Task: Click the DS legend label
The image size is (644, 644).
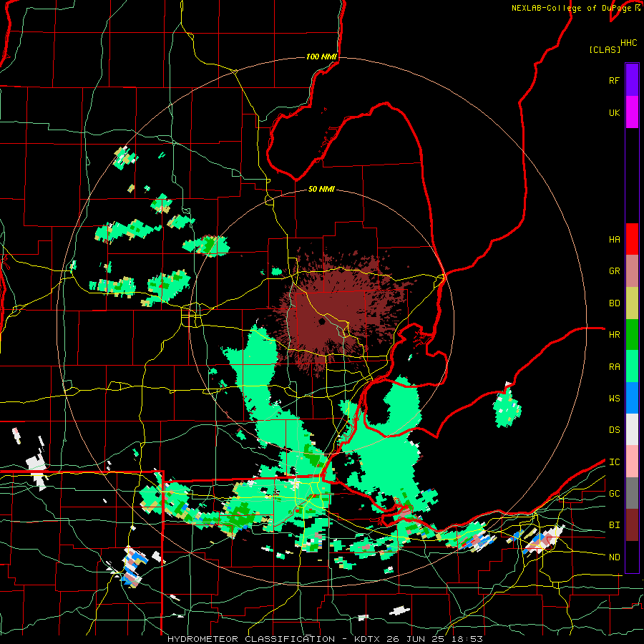Action: (614, 430)
